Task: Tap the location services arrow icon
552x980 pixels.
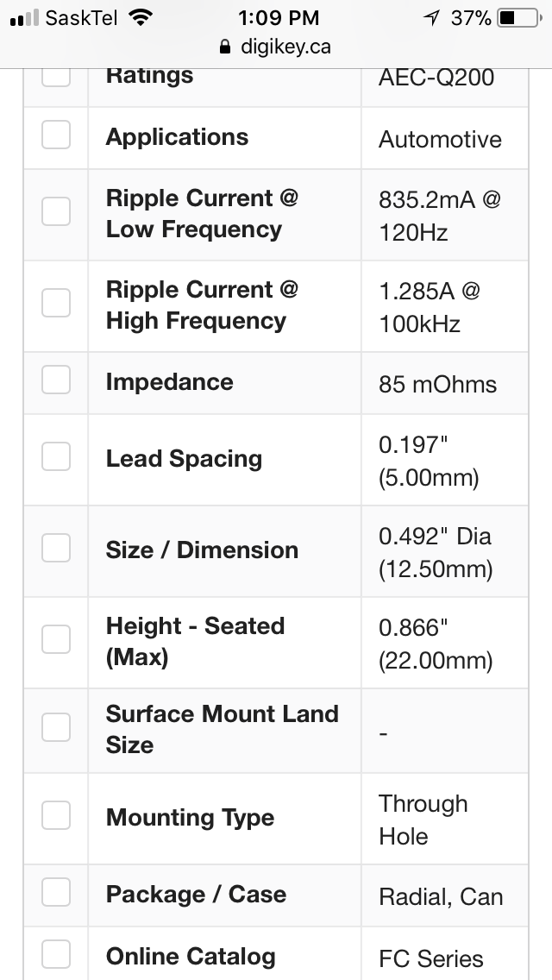Action: (x=431, y=18)
